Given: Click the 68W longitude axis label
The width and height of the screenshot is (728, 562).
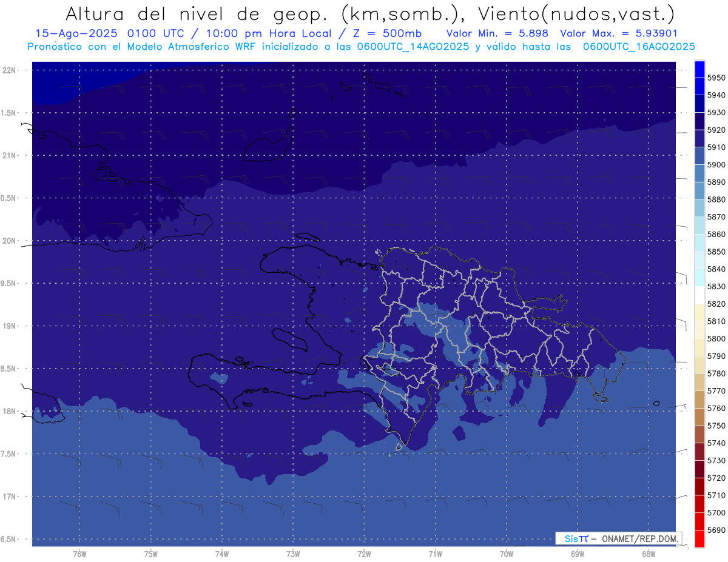Looking at the screenshot, I should (648, 554).
